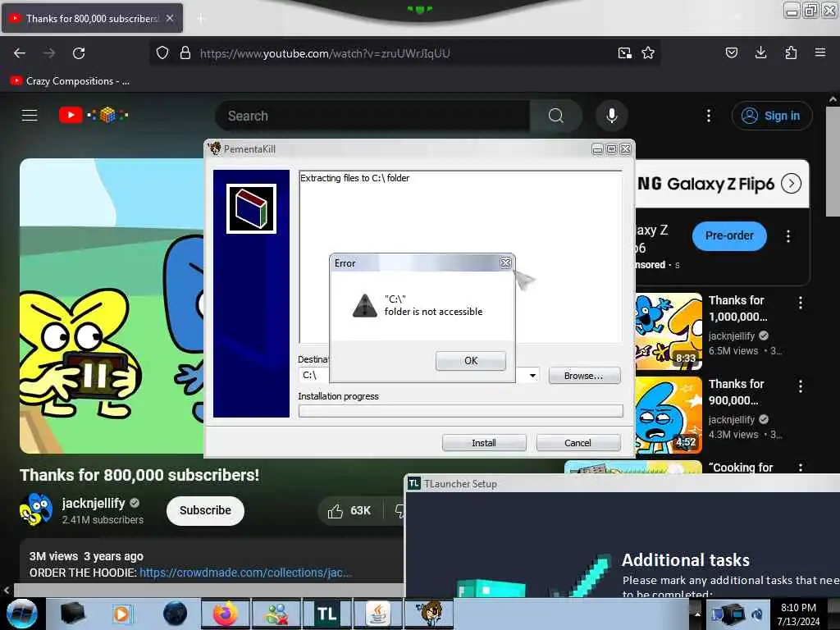Select the 'Thanks for 800,000 subscribers' tab
This screenshot has width=840, height=630.
(x=92, y=19)
